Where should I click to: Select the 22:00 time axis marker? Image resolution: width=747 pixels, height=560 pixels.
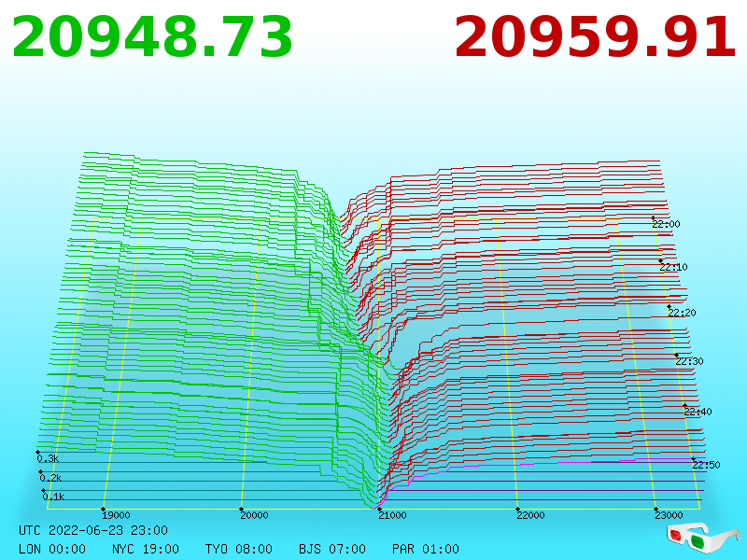coord(666,224)
